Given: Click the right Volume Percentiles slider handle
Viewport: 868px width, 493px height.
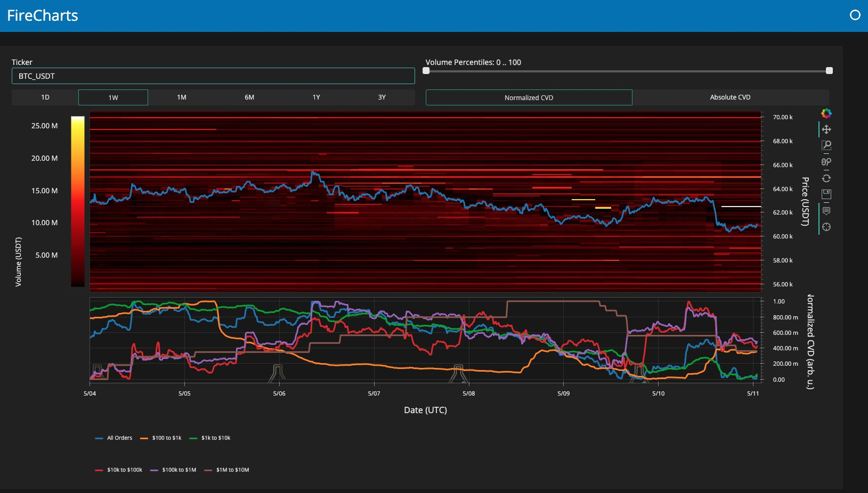Looking at the screenshot, I should click(829, 71).
